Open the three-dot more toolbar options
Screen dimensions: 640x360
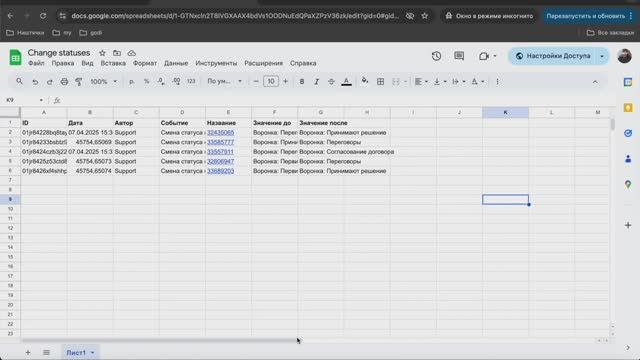point(497,82)
